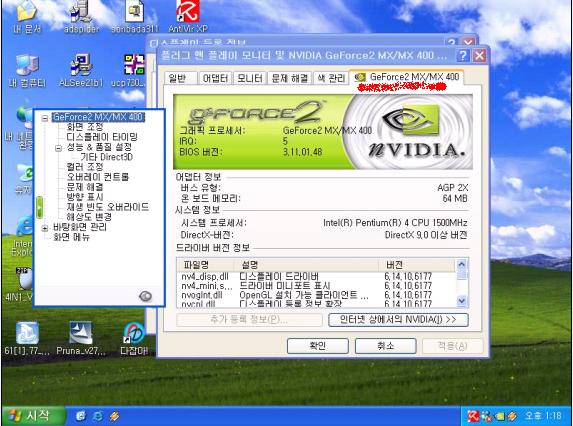Switch to the 어댑터 tab
573x426 pixels.
(x=215, y=78)
